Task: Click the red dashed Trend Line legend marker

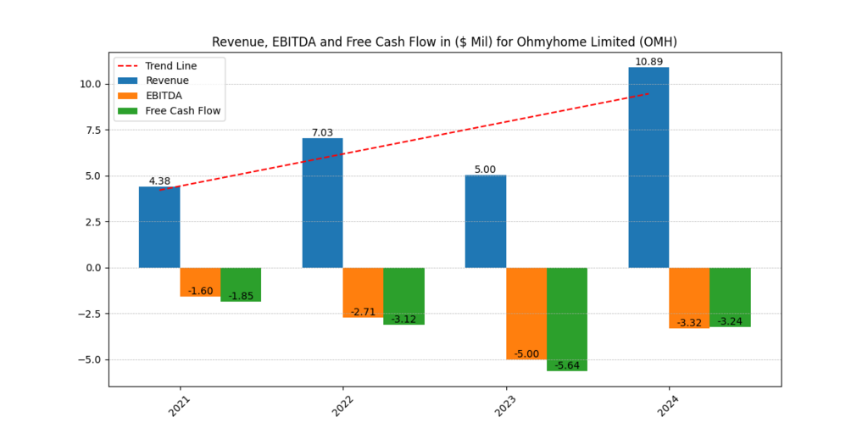Action: click(129, 65)
